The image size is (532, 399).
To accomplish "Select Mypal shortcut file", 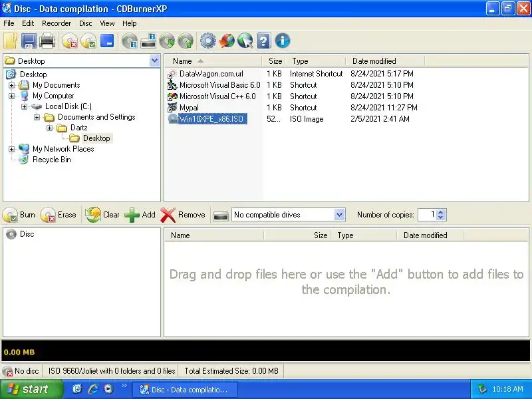I will tap(189, 108).
